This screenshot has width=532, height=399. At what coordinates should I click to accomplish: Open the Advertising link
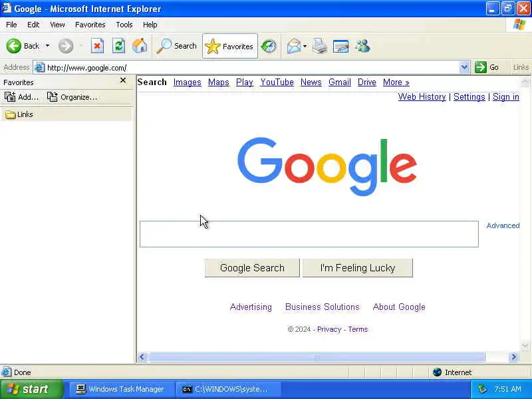251,307
